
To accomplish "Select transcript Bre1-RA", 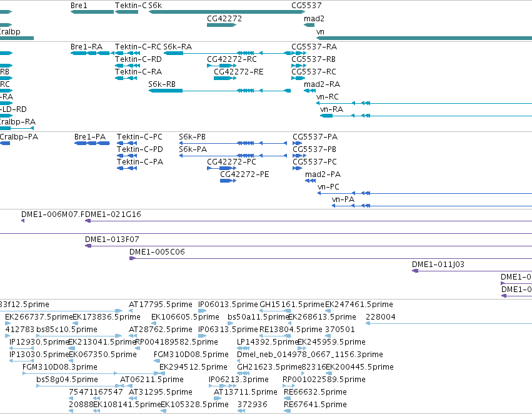I will click(x=86, y=47).
